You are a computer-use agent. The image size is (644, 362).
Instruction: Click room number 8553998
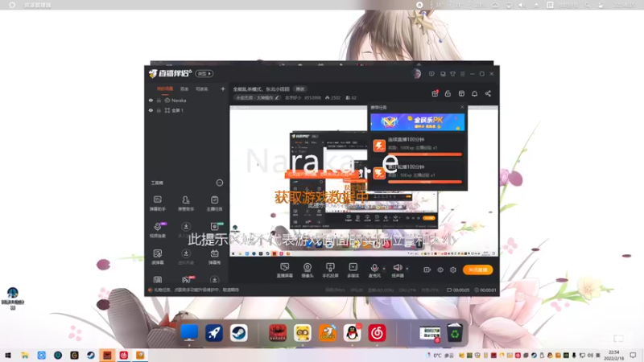[x=312, y=97]
